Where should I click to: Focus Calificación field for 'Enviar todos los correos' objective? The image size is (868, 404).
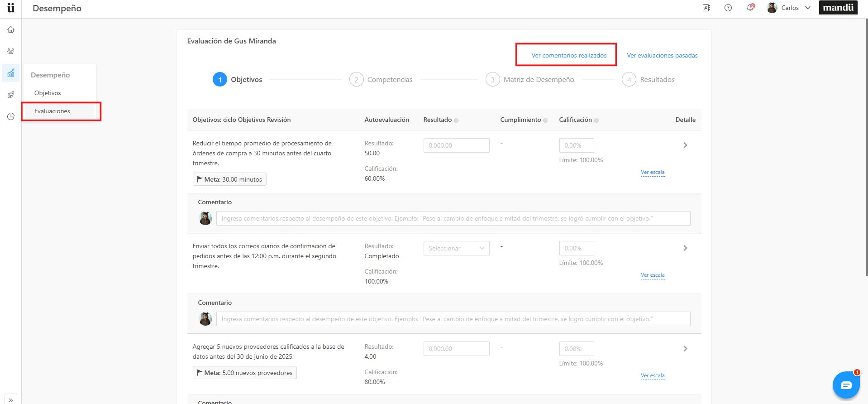click(577, 248)
